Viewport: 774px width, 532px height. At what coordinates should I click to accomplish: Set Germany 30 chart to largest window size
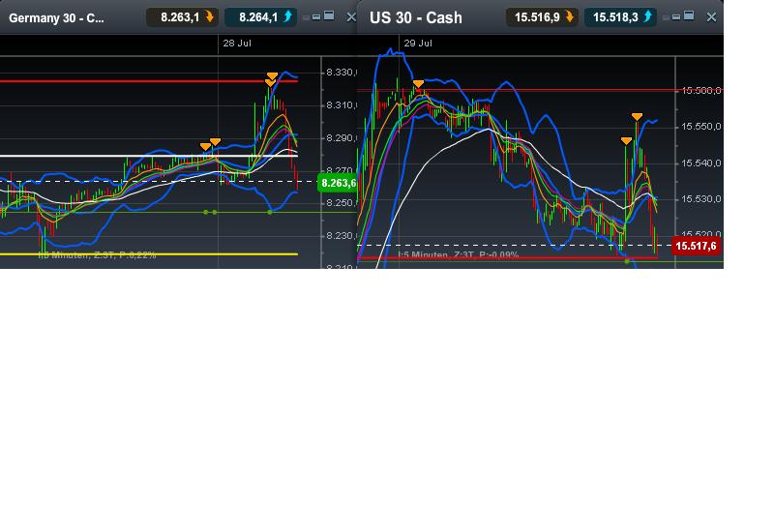[x=329, y=15]
